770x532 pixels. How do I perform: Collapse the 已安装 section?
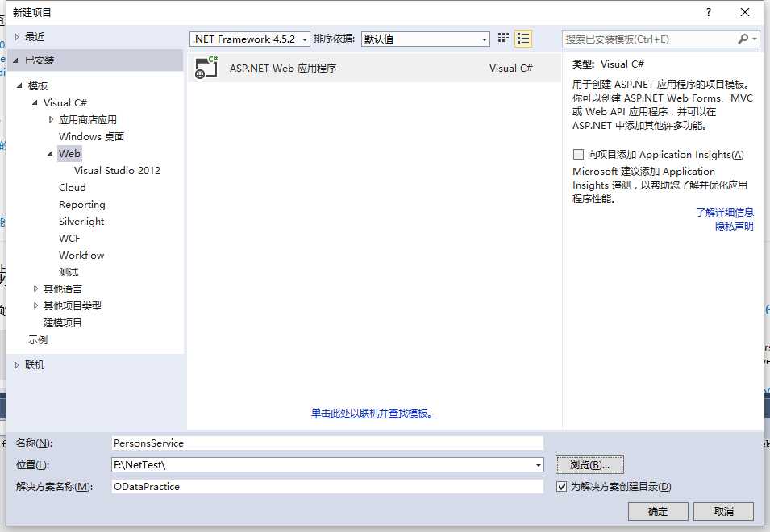point(15,60)
